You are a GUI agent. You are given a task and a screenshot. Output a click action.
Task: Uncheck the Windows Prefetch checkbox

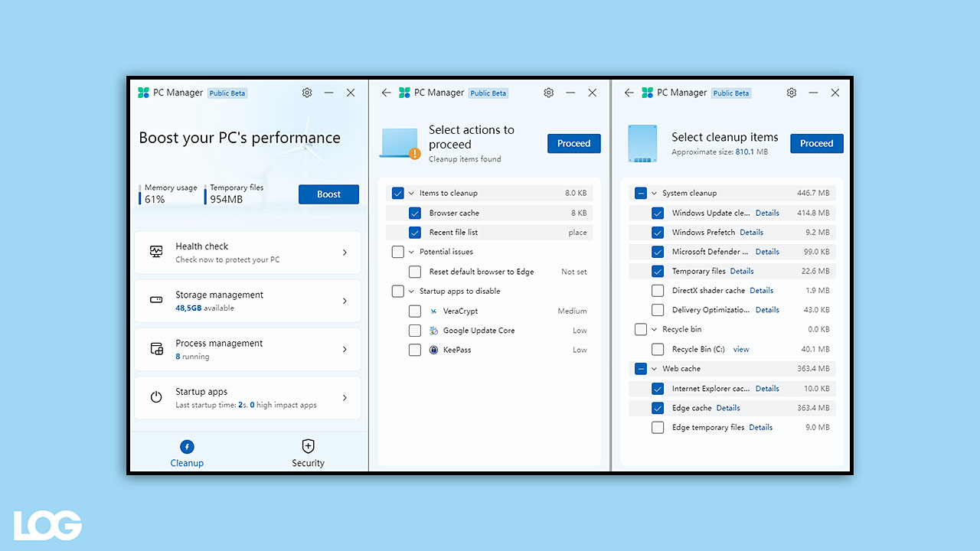[658, 233]
